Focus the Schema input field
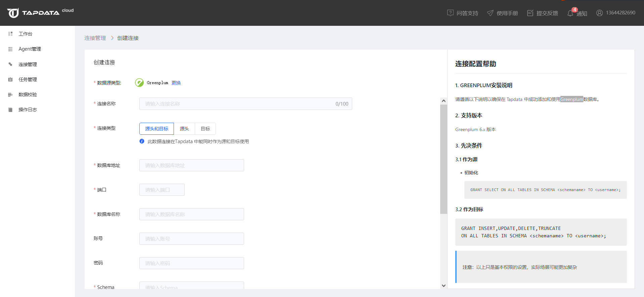Viewport: 644px width, 297px height. coord(191,286)
